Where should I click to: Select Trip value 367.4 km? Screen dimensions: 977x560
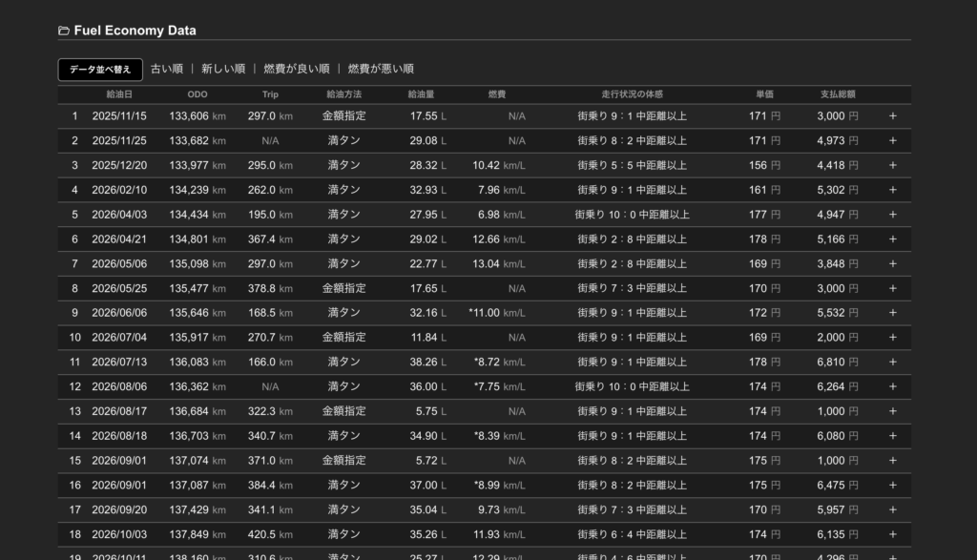[x=270, y=239]
